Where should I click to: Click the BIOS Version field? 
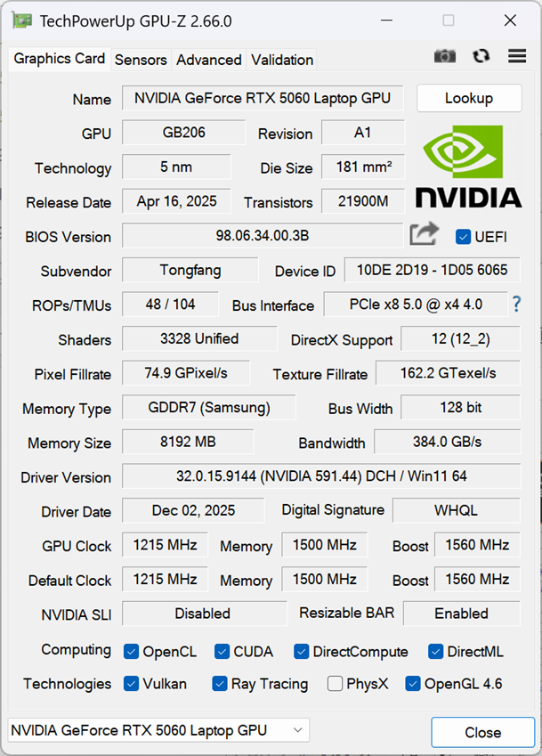pyautogui.click(x=263, y=236)
